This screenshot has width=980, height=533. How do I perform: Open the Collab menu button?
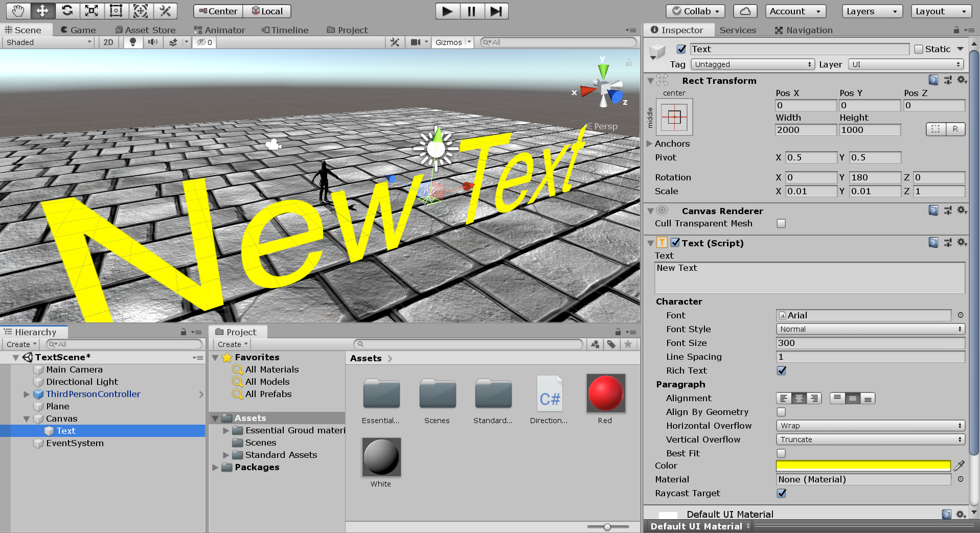coord(696,11)
